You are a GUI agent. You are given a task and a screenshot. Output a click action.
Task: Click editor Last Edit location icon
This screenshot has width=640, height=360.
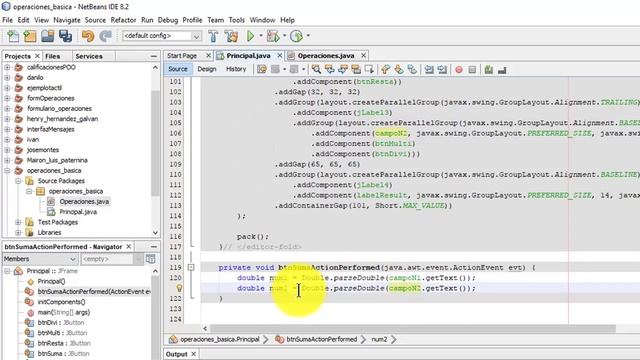point(262,69)
